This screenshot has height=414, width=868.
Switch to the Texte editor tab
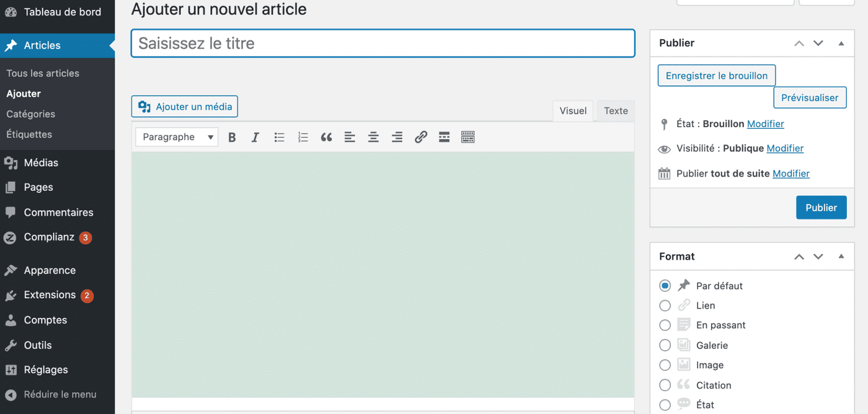[616, 111]
